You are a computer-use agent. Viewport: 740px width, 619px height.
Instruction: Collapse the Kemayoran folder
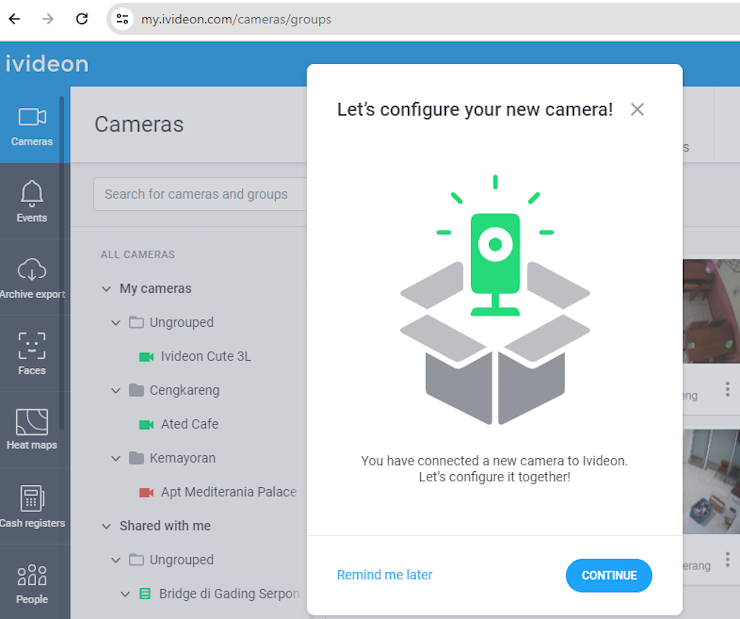click(116, 459)
